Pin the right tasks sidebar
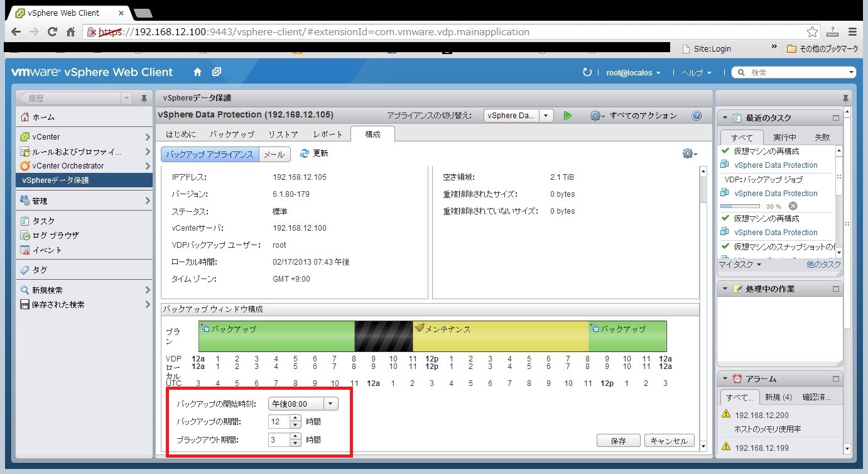Viewport: 868px width, 474px height. (845, 99)
